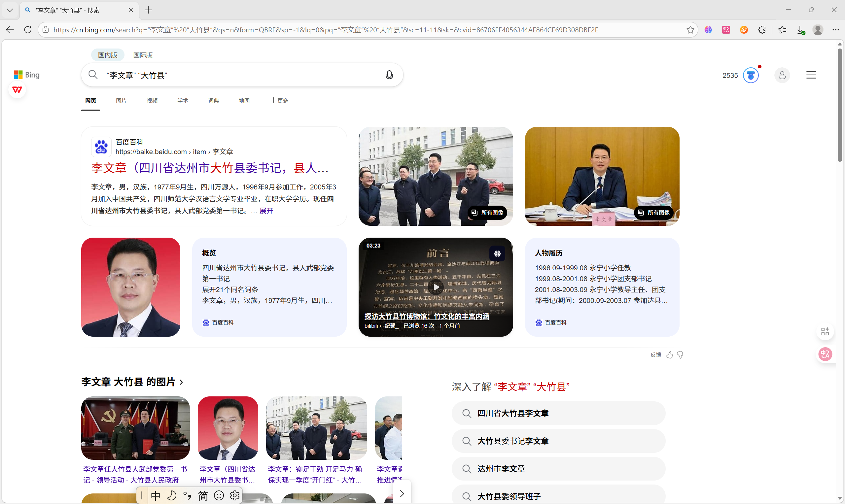Open IME settings gear icon
The height and width of the screenshot is (504, 845).
coord(235,495)
